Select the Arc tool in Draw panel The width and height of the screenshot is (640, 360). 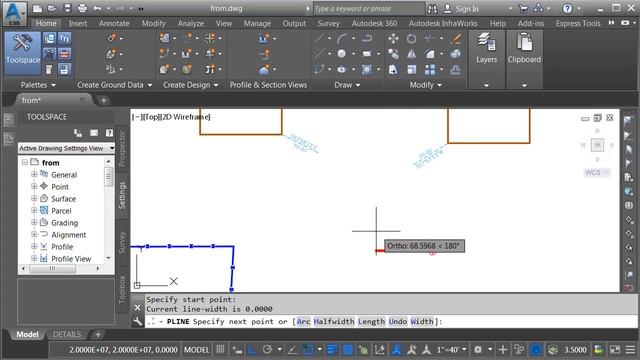342,38
